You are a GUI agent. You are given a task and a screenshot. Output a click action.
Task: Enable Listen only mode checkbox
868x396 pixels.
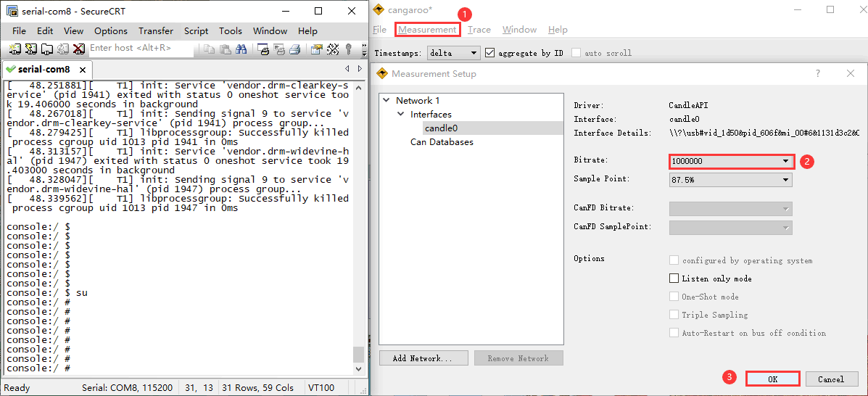click(674, 279)
